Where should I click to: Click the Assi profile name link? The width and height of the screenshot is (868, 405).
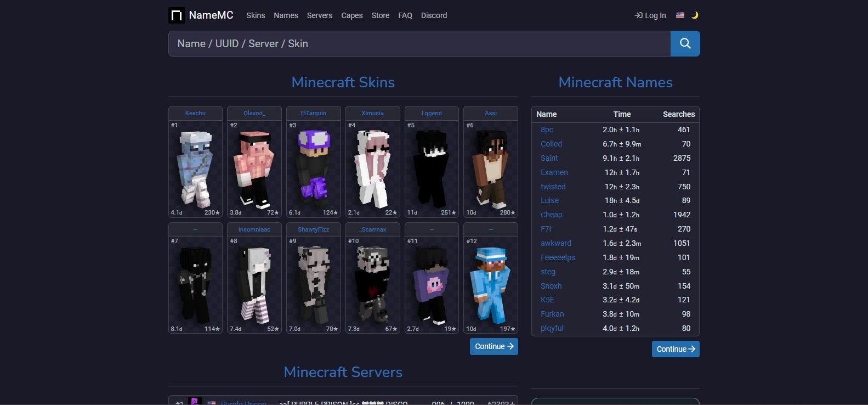click(x=491, y=113)
